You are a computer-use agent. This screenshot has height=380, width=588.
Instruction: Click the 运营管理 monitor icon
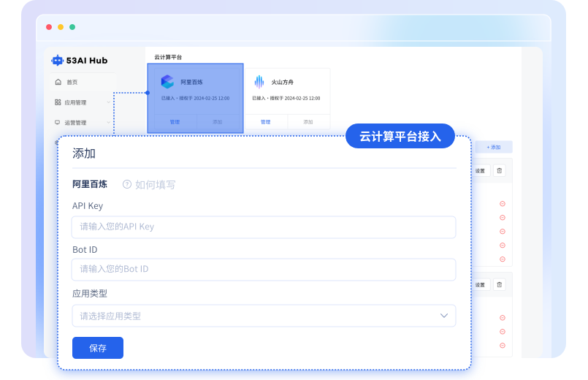coord(58,122)
